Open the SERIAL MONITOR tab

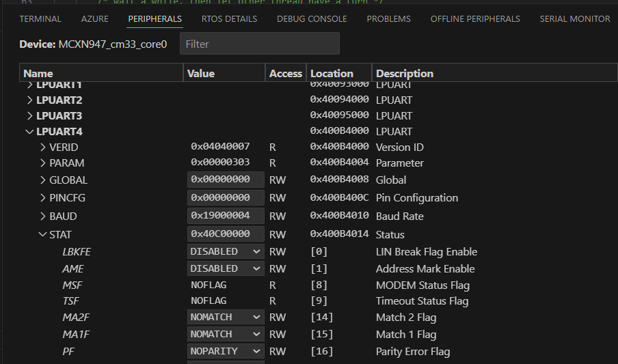tap(574, 19)
